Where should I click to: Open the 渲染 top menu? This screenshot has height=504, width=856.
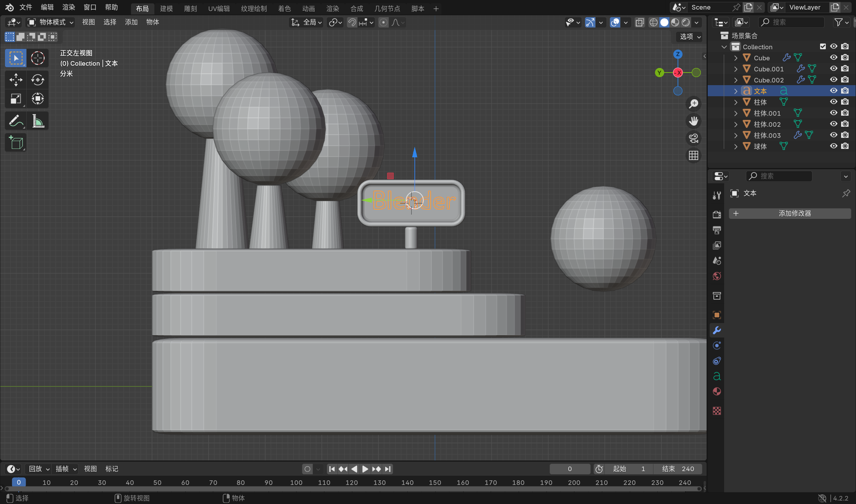pyautogui.click(x=68, y=7)
